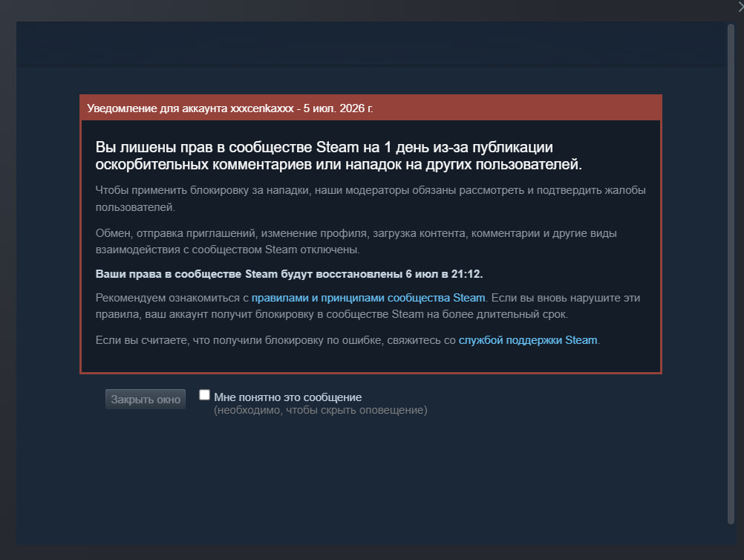Viewport: 744px width, 560px height.
Task: Tick the "Мне понятно это сообщение" checkbox
Action: tap(204, 395)
